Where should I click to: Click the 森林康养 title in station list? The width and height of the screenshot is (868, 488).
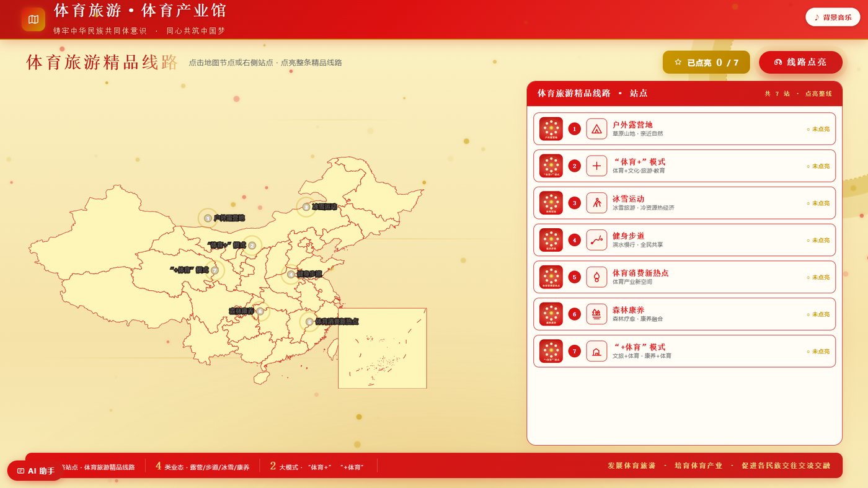point(628,310)
